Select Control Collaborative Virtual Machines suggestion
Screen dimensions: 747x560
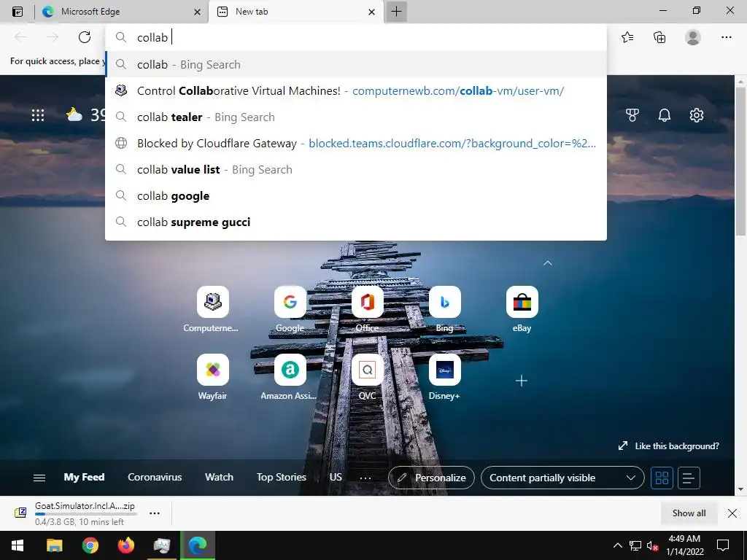pyautogui.click(x=356, y=90)
